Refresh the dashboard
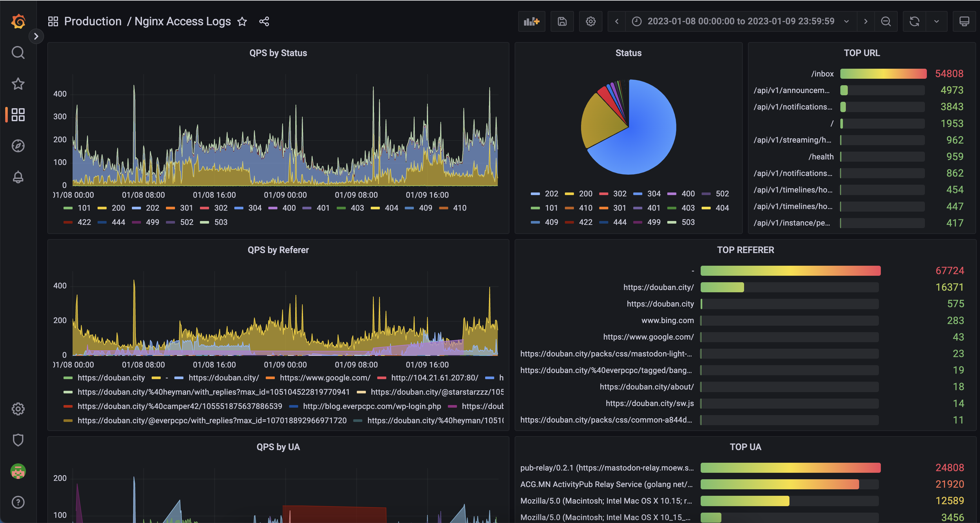 (914, 21)
